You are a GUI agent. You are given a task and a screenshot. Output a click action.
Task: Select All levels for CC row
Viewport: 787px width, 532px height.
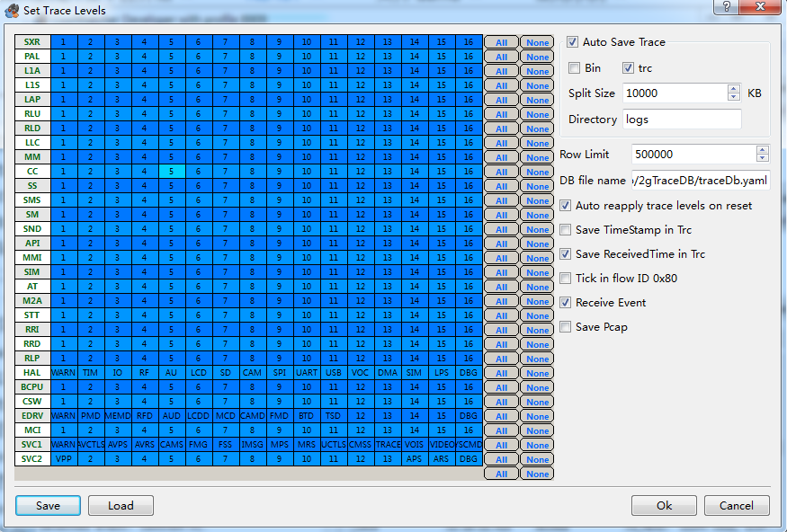501,172
